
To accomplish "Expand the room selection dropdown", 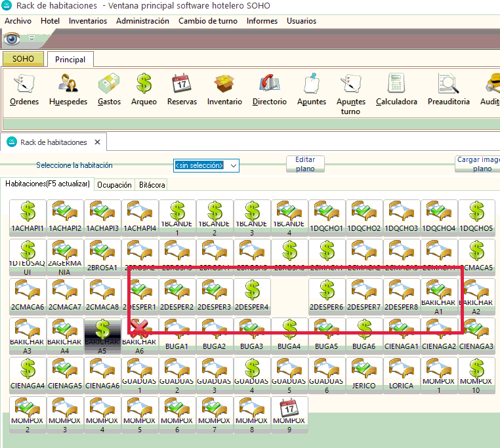I will [233, 165].
